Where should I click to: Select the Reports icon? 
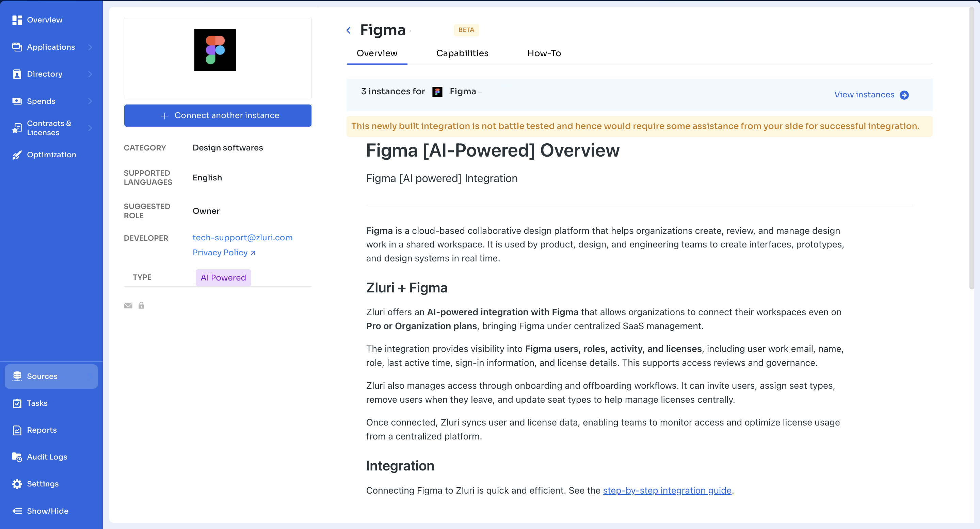pyautogui.click(x=17, y=430)
